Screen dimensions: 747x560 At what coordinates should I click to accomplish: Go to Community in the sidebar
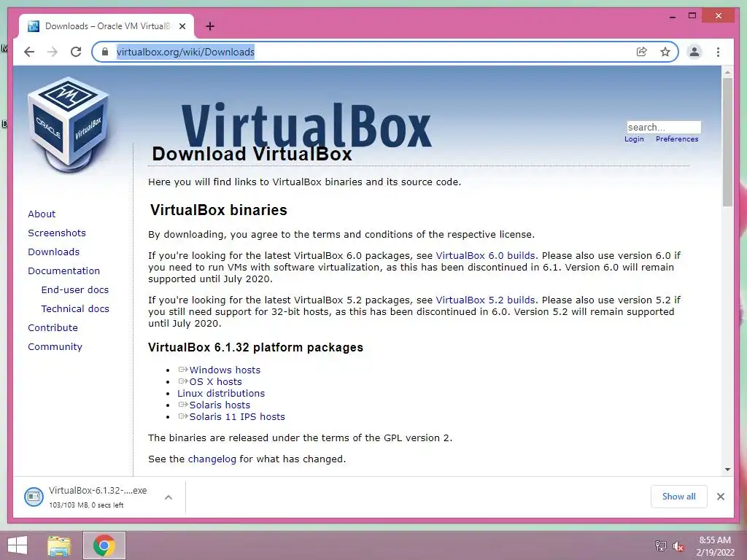[55, 347]
